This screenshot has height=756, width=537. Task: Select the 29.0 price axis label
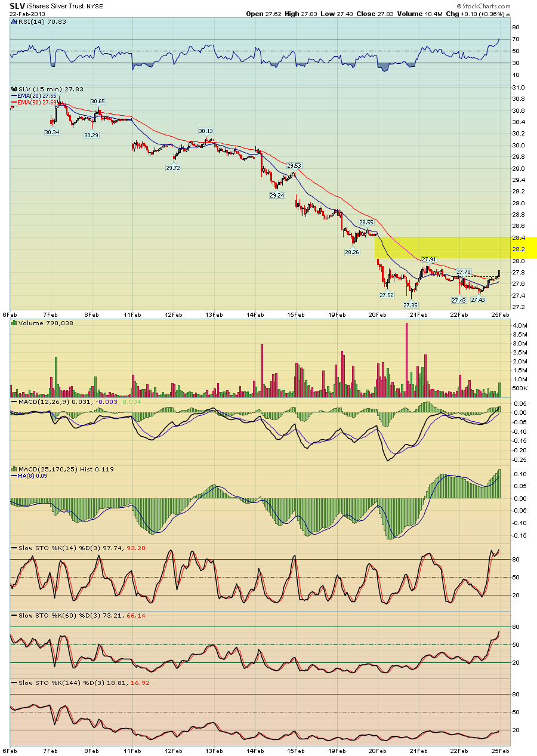(x=518, y=203)
